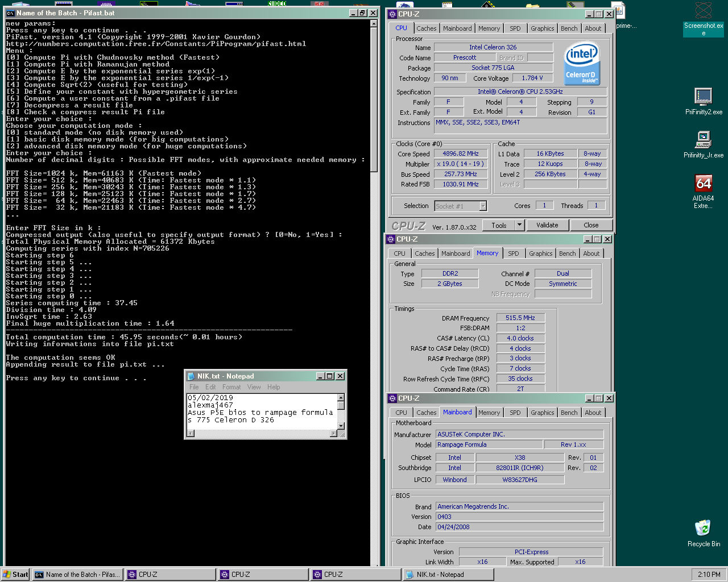The width and height of the screenshot is (728, 582).
Task: Click the Tools button in CPU-Z
Action: [499, 225]
